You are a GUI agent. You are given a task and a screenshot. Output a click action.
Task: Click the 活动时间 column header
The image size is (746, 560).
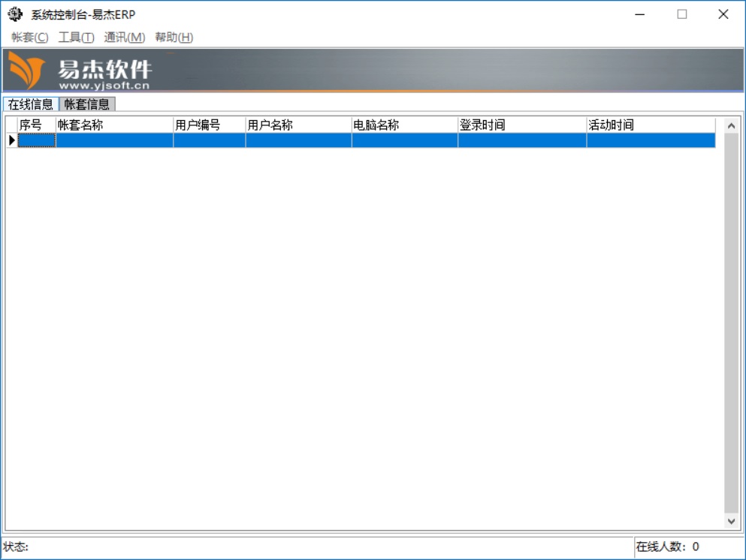point(651,125)
